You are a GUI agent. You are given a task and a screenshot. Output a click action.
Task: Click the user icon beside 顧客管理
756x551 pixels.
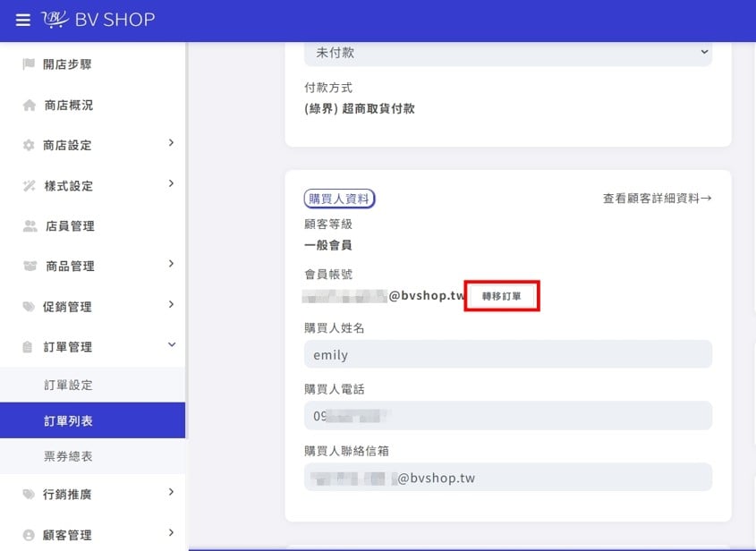[x=29, y=535]
